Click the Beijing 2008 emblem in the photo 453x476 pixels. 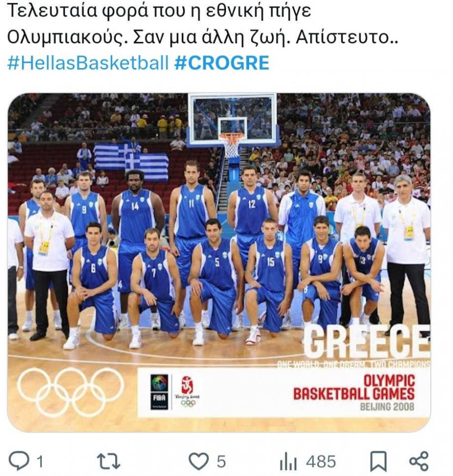[188, 392]
